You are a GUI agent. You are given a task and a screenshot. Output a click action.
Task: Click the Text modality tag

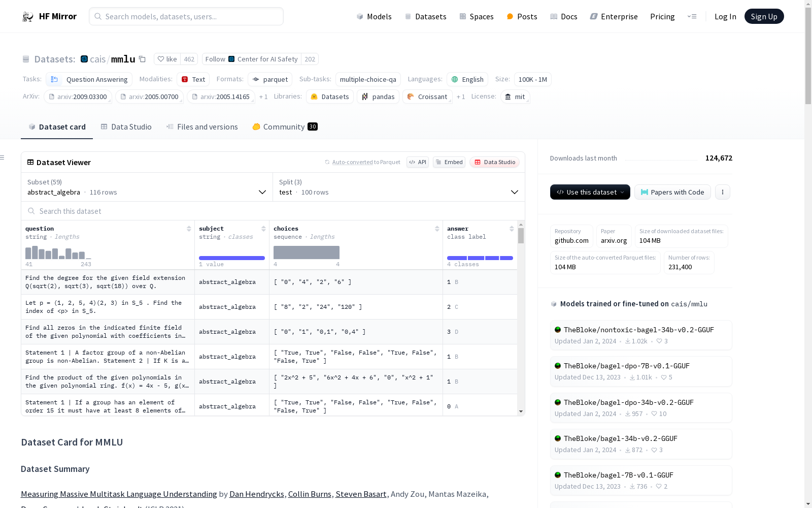pos(193,79)
